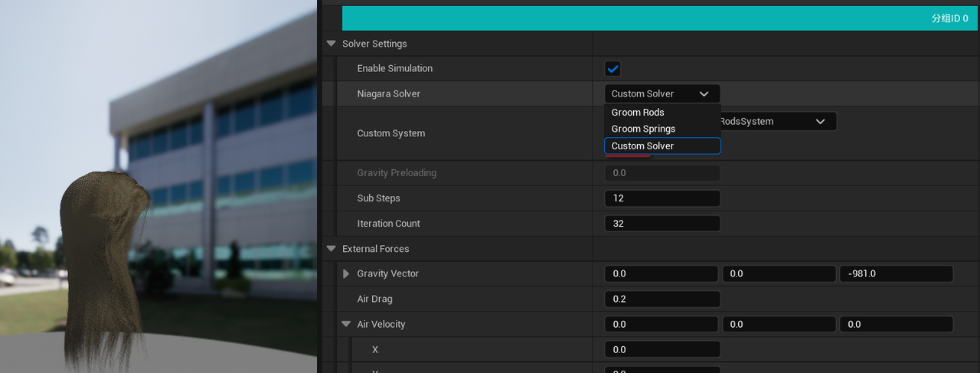Collapse the Air Velocity row arrow

coord(346,324)
